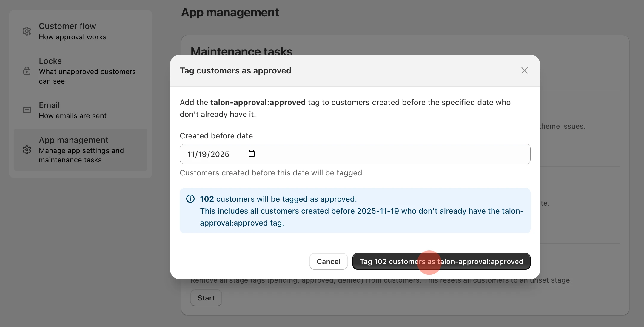
Task: Click the Tag customers as approved title
Action: click(x=235, y=70)
